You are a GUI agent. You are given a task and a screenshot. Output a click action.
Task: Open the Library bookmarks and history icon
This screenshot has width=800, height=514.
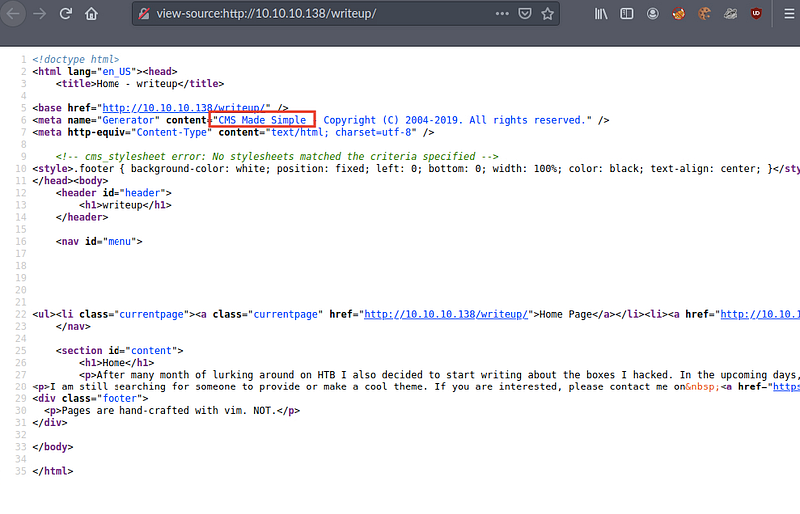pyautogui.click(x=601, y=14)
